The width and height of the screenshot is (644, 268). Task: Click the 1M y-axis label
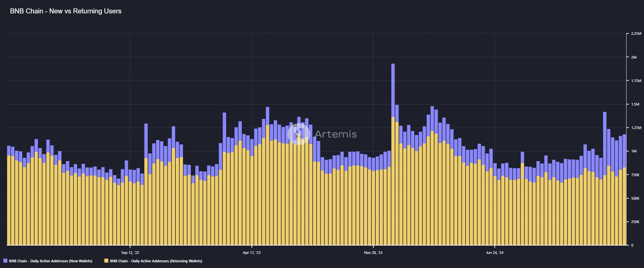(634, 151)
